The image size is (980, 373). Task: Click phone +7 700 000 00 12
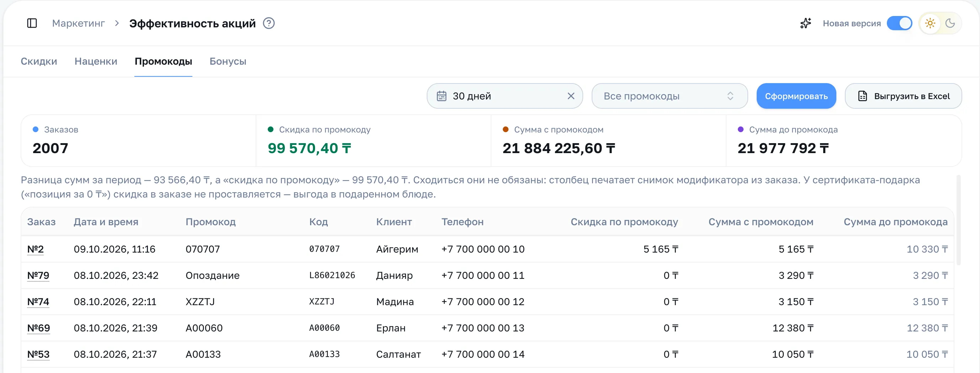click(x=483, y=302)
